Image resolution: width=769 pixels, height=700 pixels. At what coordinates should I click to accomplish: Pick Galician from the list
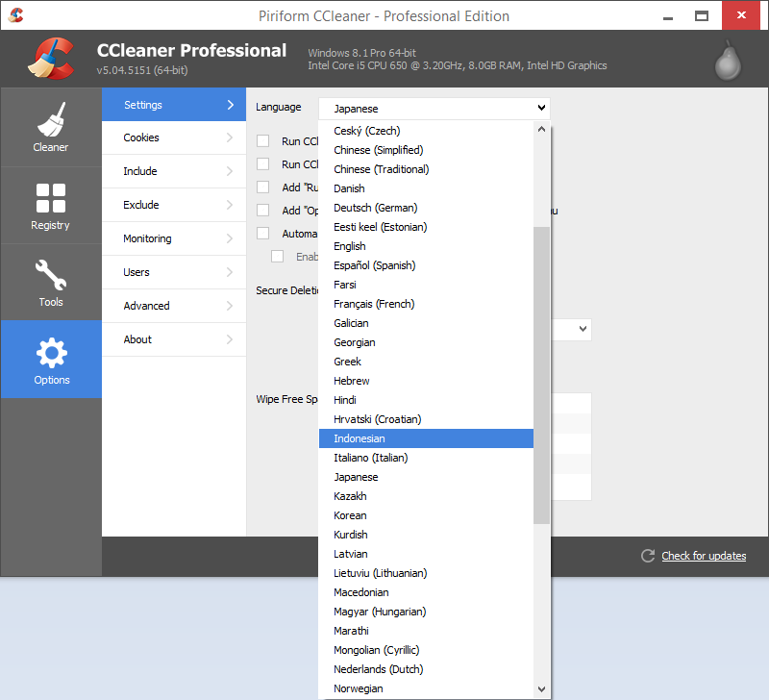coord(426,323)
